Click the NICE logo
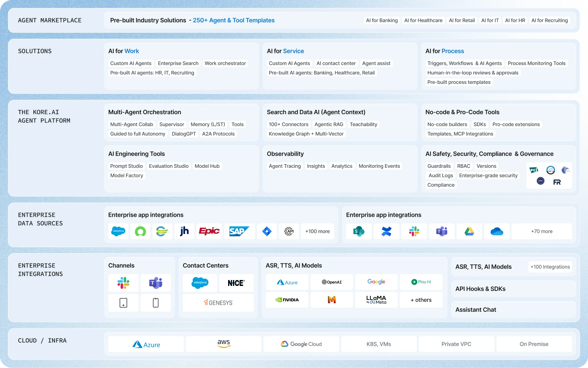 236,283
